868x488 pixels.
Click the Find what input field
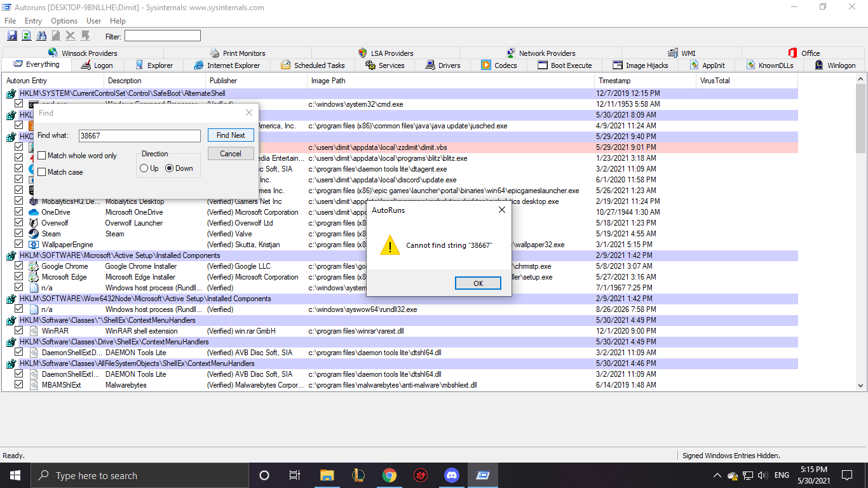(140, 135)
